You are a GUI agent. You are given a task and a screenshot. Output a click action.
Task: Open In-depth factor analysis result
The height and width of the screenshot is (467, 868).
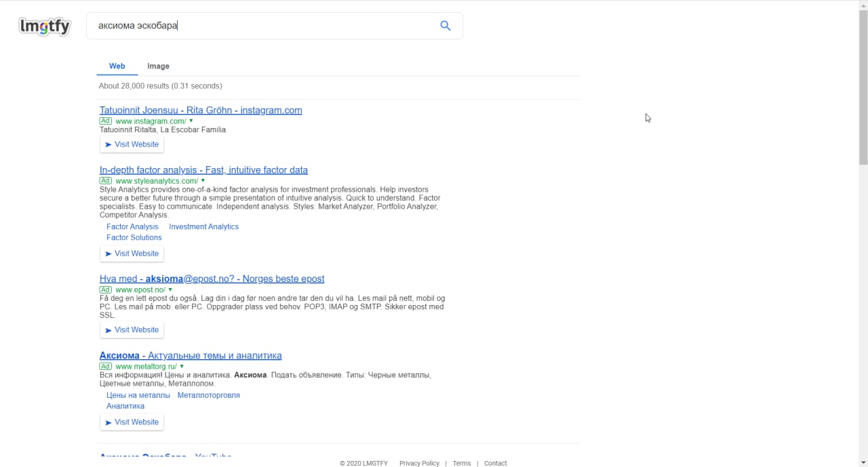tap(203, 170)
